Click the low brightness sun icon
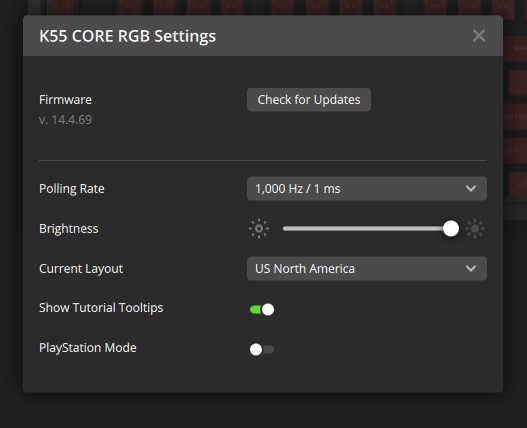 [259, 229]
